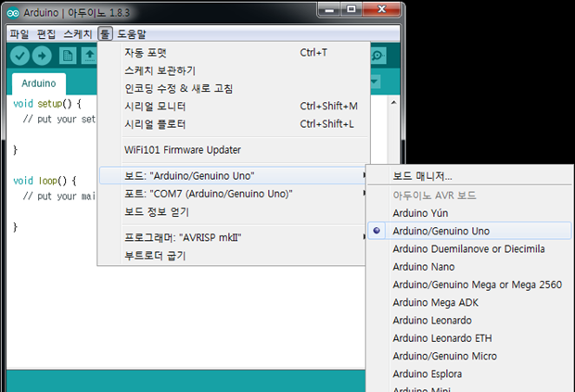Expand the 포트 COM7 submenu arrow
The width and height of the screenshot is (575, 392).
click(364, 193)
